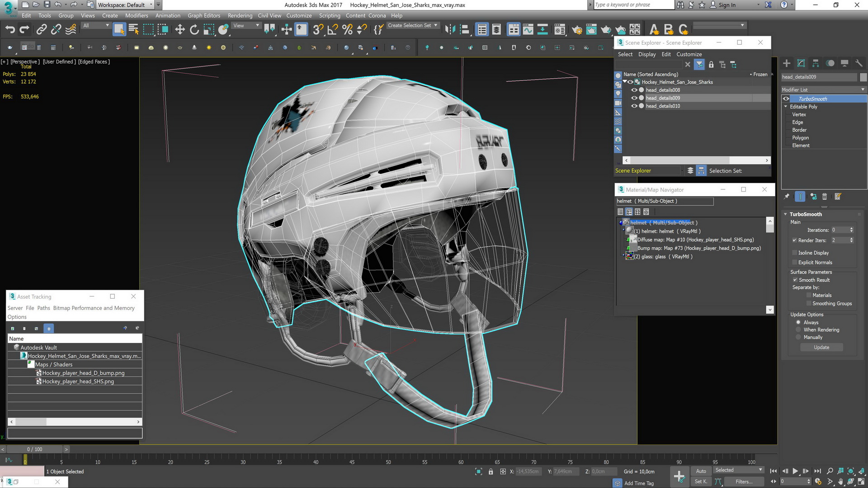Open Asset Tracking Paths menu
This screenshot has height=488, width=868.
(x=43, y=308)
